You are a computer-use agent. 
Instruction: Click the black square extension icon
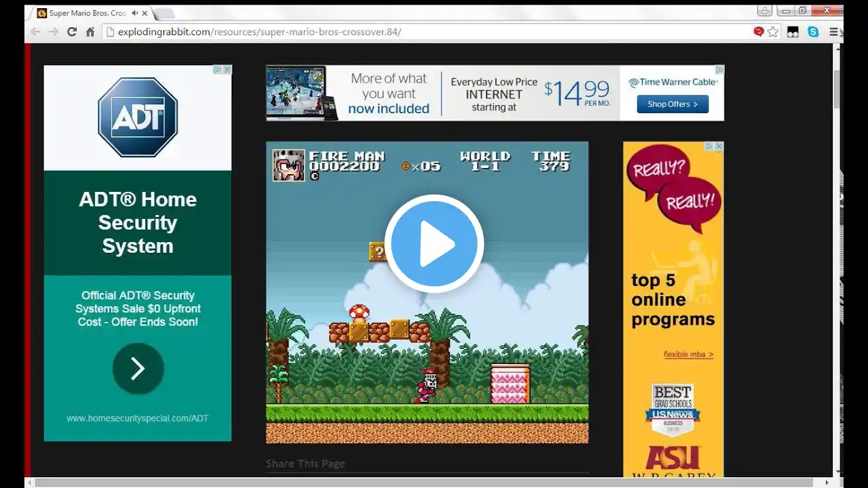[x=793, y=32]
